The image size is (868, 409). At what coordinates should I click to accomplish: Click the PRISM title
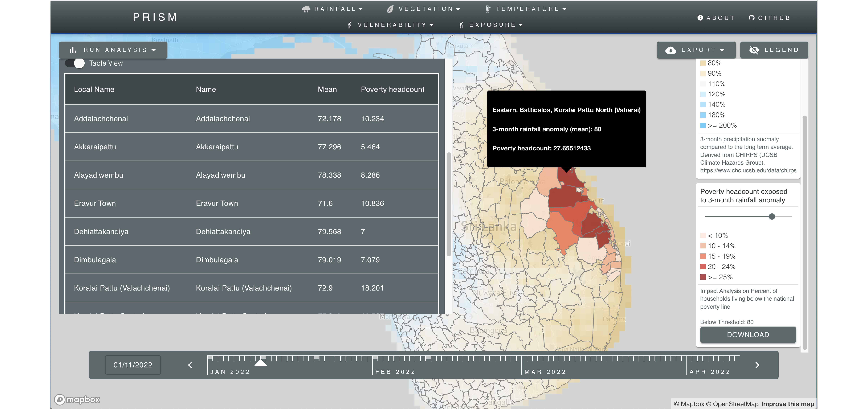(x=155, y=17)
